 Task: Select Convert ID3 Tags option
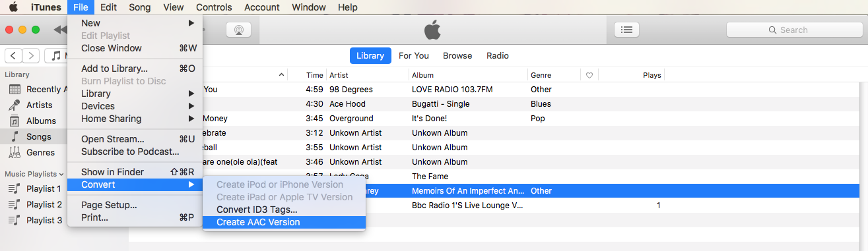284,209
